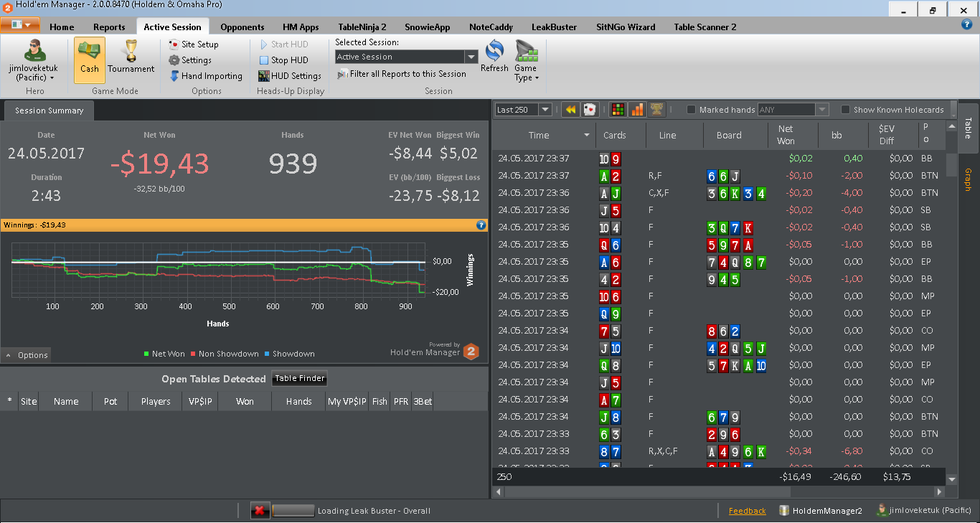Click the Winnings: -$19,43 graph header

tap(244, 225)
